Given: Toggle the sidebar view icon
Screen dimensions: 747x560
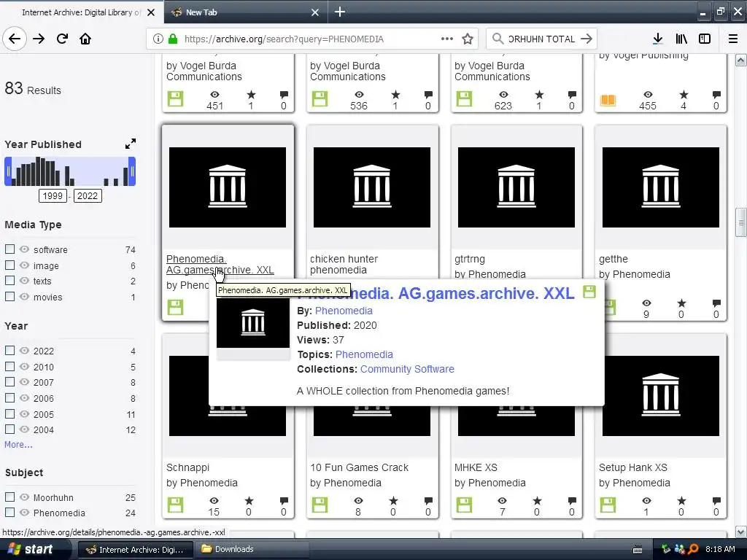Looking at the screenshot, I should 705,39.
